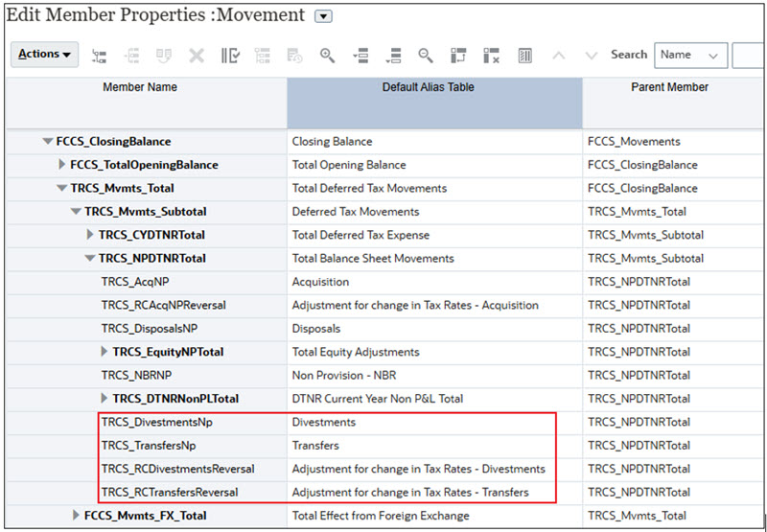
Task: Click the column resize icon before up arrow
Action: coord(524,56)
